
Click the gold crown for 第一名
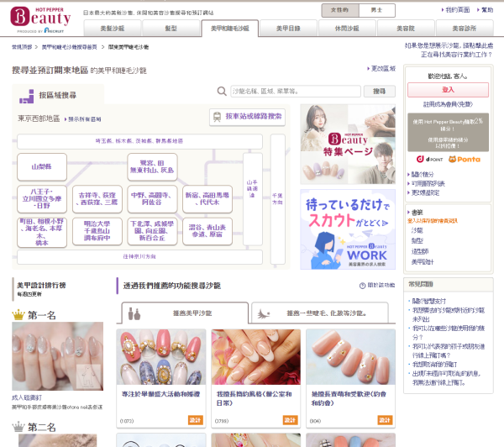pos(18,315)
